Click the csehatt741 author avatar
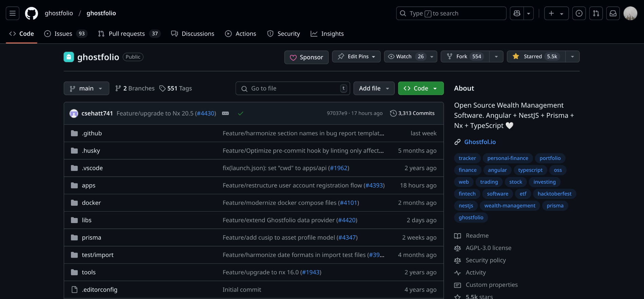644x299 pixels. [74, 113]
